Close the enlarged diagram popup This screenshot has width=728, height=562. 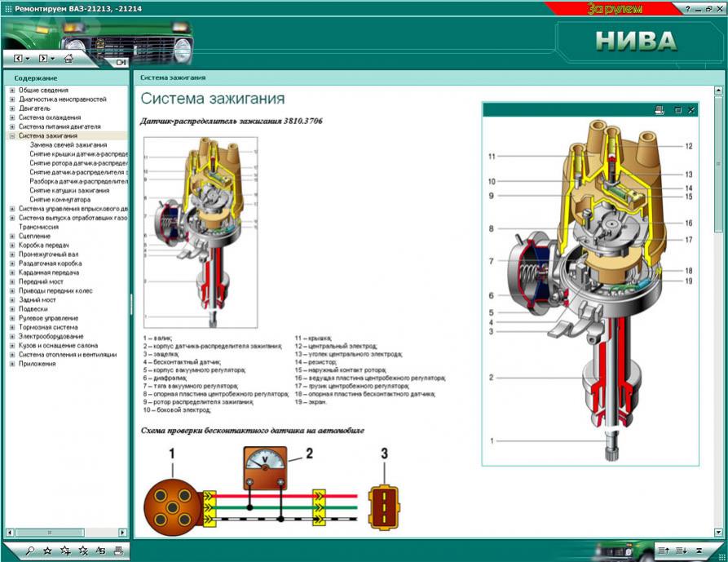[691, 110]
